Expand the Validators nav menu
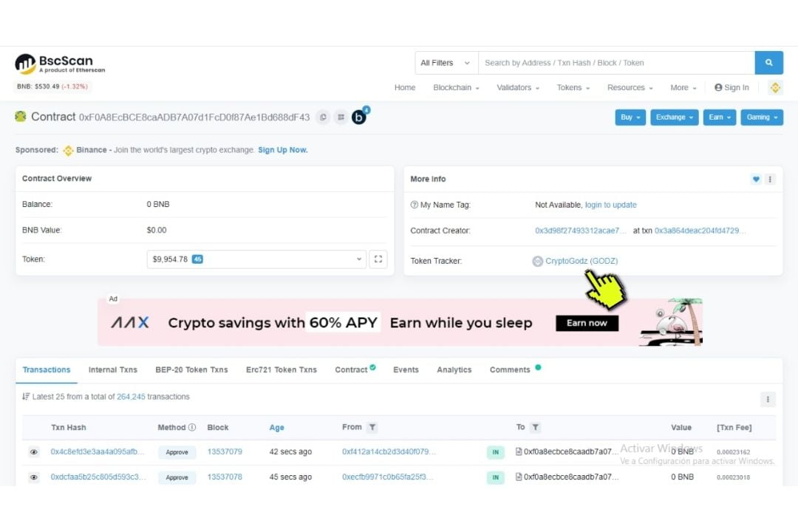This screenshot has width=798, height=532. pos(517,88)
